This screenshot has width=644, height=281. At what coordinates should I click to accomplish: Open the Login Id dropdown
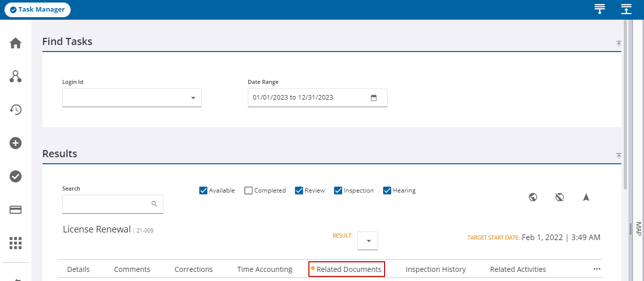(132, 98)
